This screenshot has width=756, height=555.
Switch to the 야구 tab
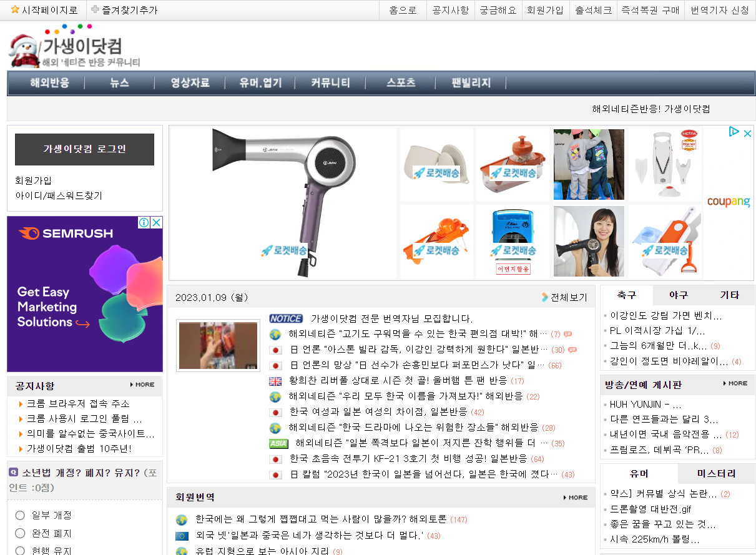tap(679, 295)
